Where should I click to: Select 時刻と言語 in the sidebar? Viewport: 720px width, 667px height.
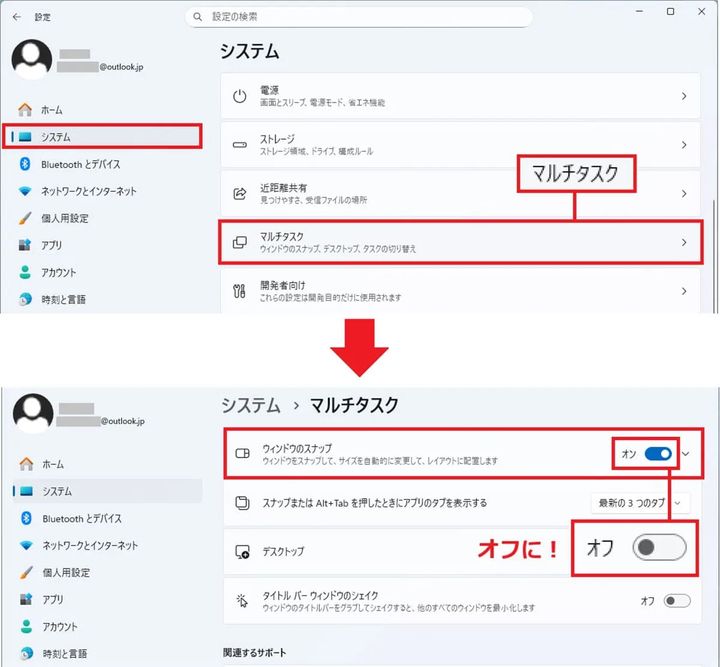point(62,299)
